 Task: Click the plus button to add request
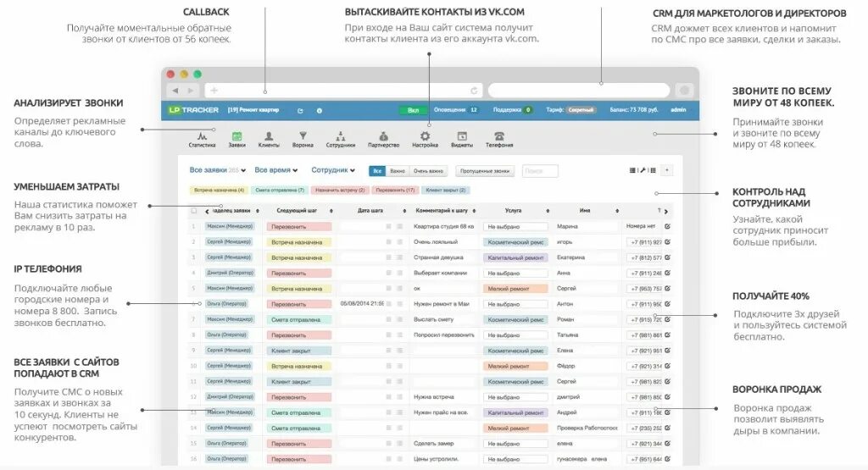pos(667,170)
